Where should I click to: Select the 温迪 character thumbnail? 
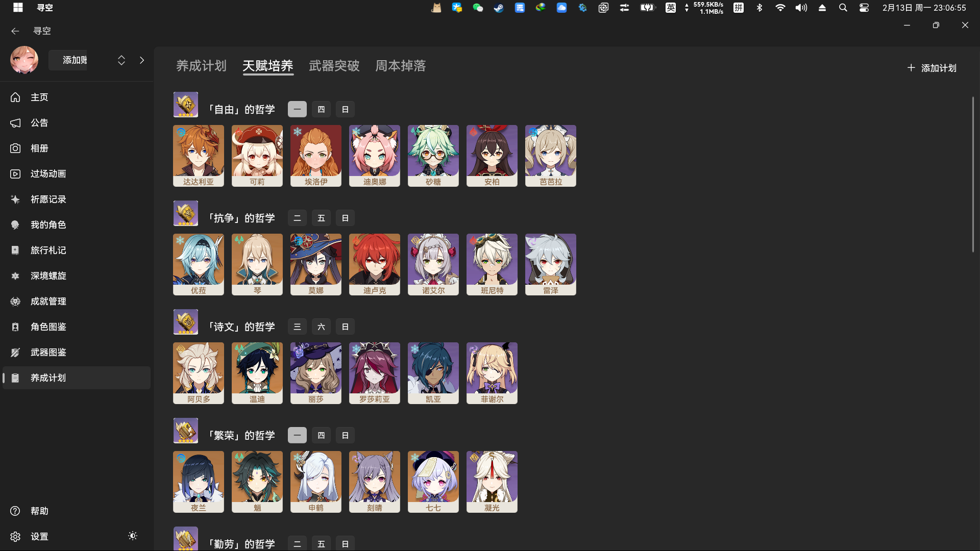point(257,373)
